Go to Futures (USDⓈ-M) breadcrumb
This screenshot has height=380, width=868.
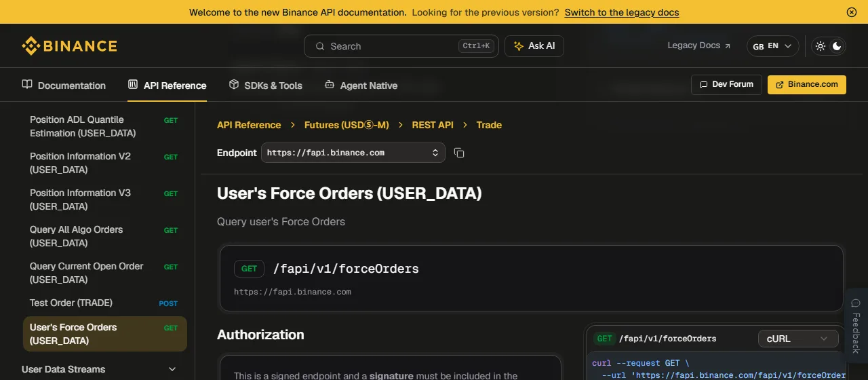(x=347, y=125)
